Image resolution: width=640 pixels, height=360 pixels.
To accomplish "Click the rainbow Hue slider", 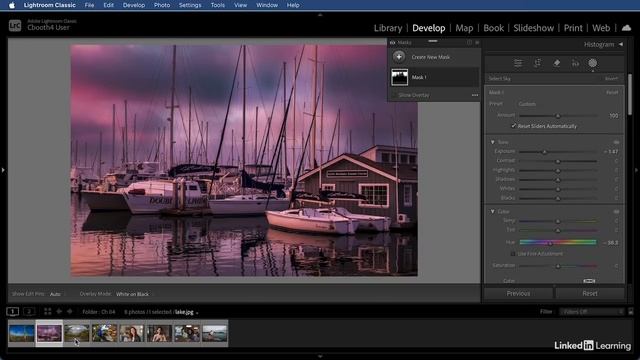I will click(x=558, y=242).
